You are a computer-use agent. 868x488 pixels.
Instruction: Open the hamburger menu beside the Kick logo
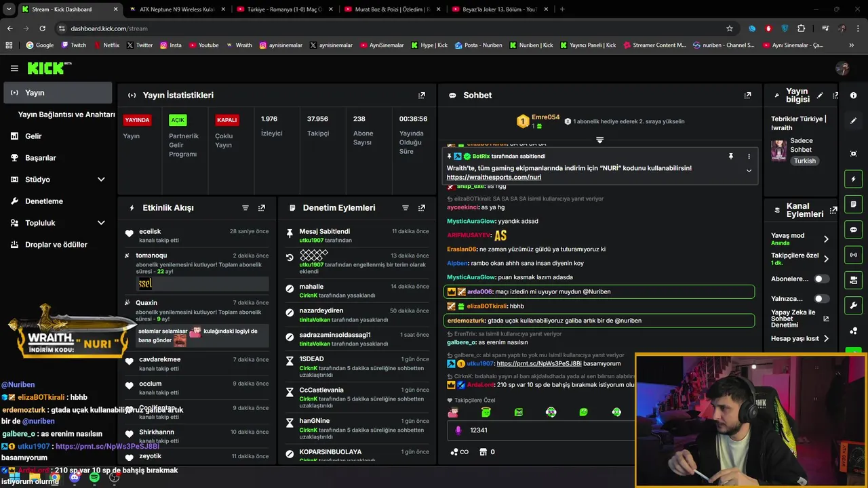[x=14, y=68]
